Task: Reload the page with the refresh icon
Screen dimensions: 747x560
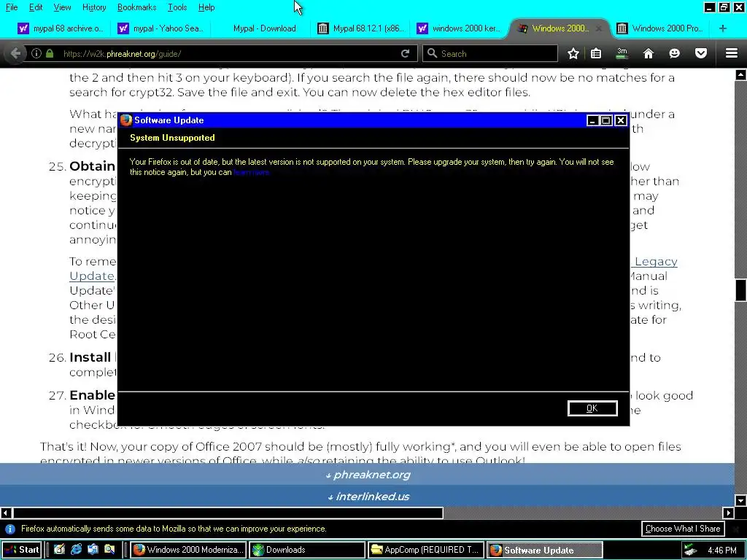Action: [405, 53]
